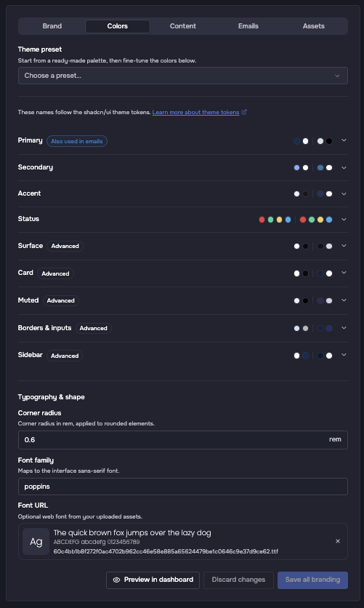
Task: Expand the Status colors chevron
Action: [x=344, y=220]
